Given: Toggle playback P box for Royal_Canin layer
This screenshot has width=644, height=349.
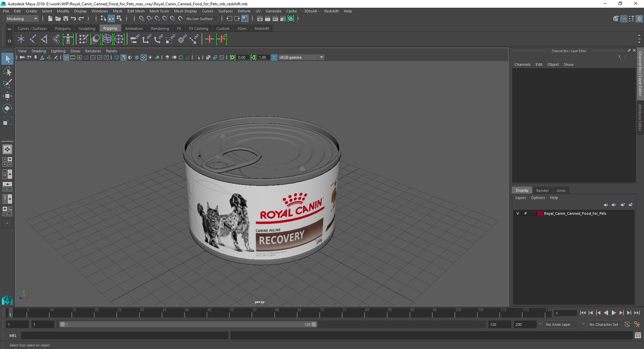Looking at the screenshot, I should pos(526,213).
